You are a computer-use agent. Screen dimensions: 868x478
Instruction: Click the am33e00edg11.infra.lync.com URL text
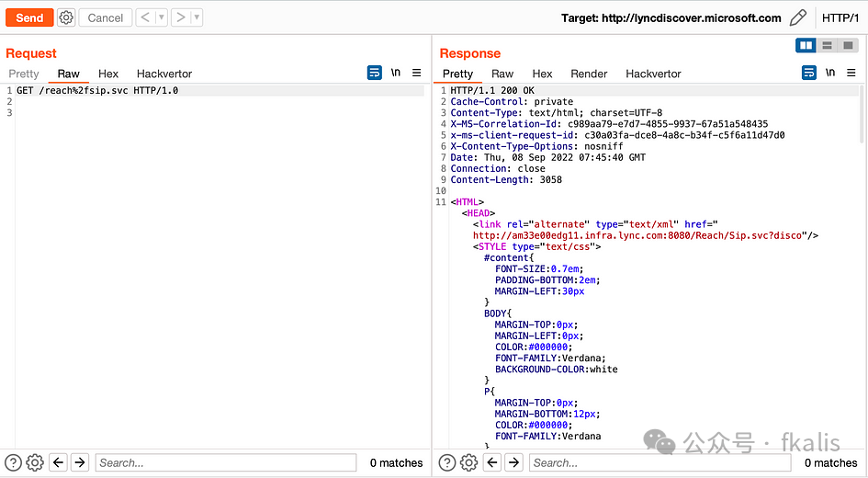(x=637, y=235)
